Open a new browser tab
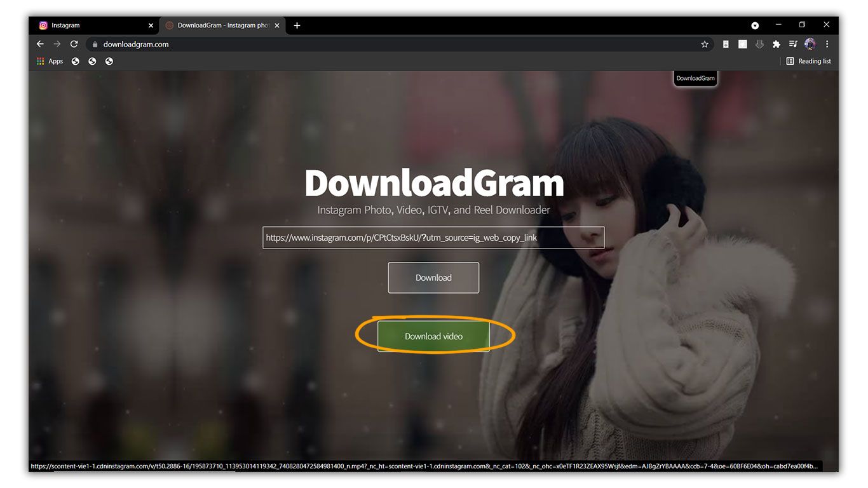868x488 pixels. click(x=297, y=25)
